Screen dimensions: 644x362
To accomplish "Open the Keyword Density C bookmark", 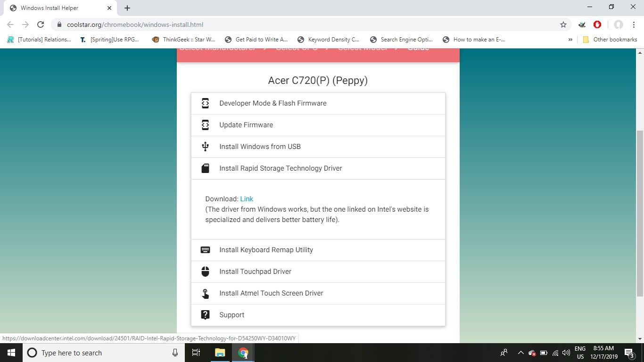I will (329, 40).
